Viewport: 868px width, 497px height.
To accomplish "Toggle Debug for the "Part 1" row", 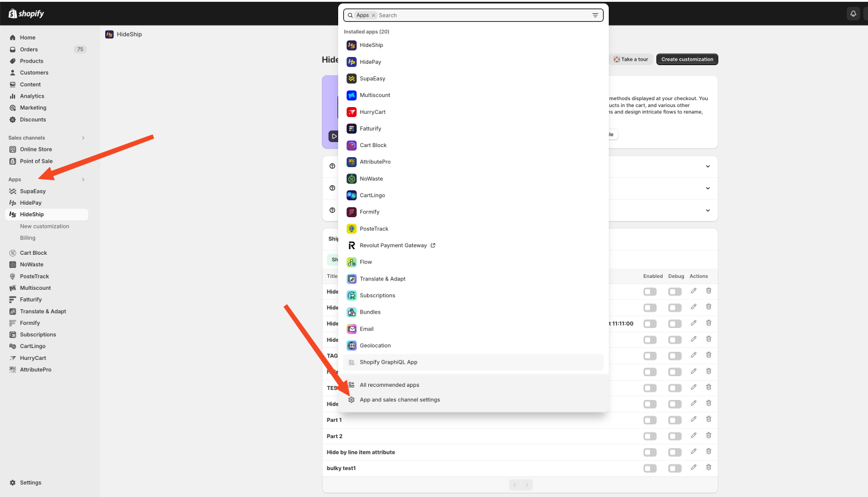I will (x=675, y=420).
